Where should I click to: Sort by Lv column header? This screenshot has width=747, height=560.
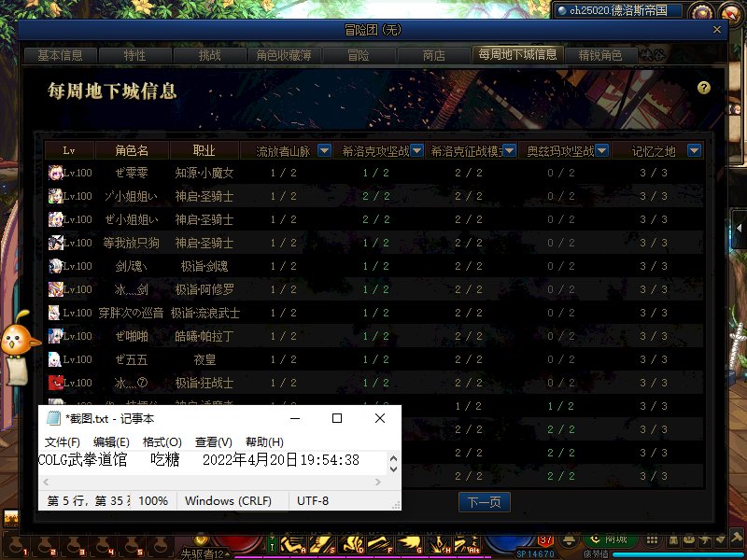69,150
